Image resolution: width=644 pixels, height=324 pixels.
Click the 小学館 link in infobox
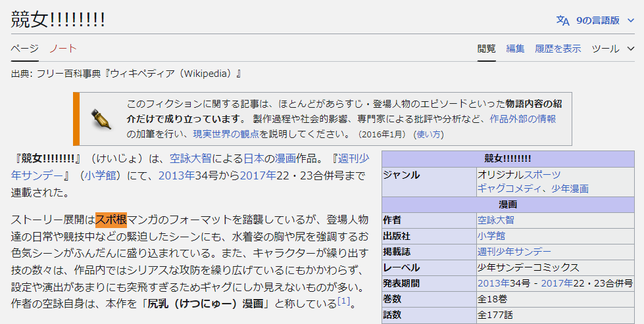pos(491,235)
